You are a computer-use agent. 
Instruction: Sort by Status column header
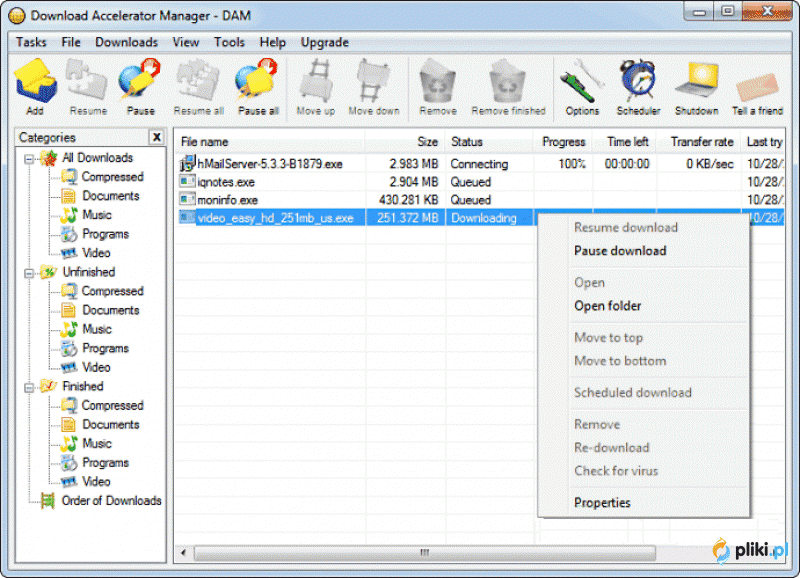tap(490, 142)
